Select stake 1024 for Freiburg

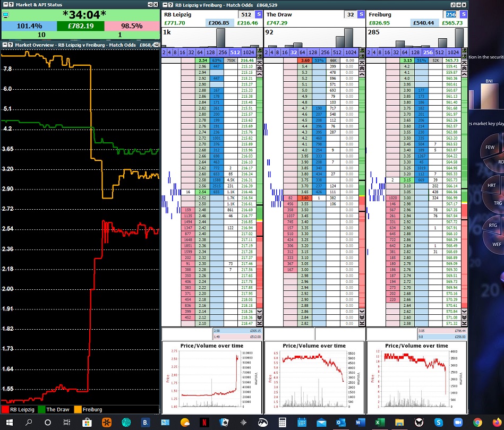453,53
